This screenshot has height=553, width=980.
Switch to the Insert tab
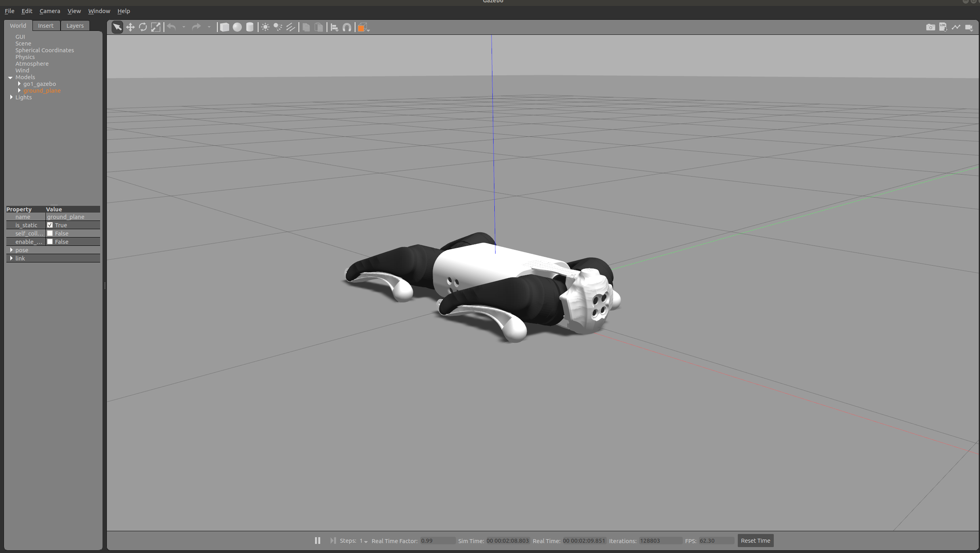click(x=46, y=25)
